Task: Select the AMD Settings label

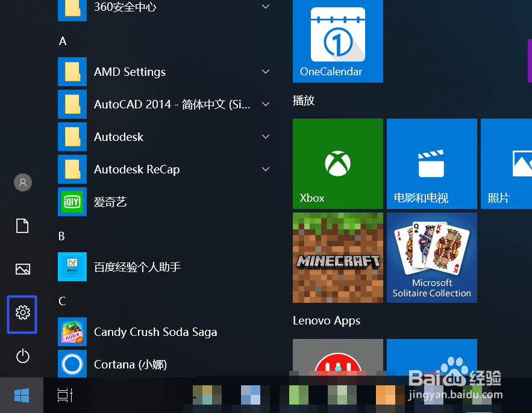Action: tap(130, 72)
